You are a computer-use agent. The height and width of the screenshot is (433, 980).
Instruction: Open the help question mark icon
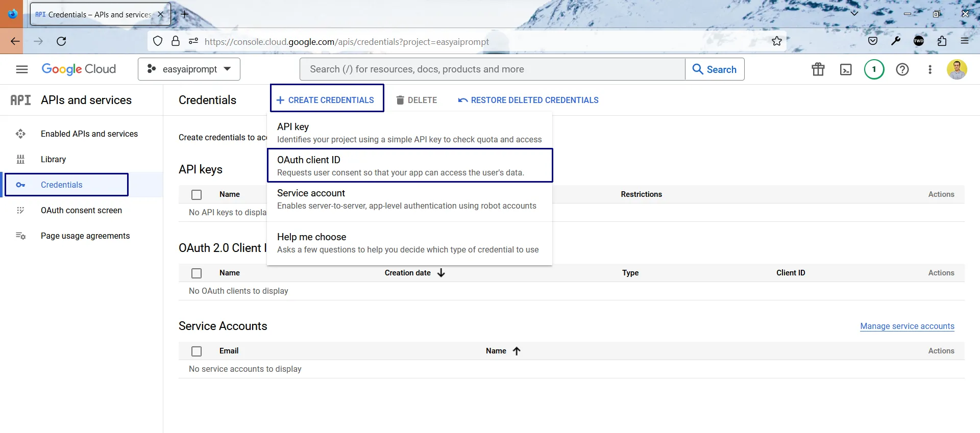coord(902,69)
